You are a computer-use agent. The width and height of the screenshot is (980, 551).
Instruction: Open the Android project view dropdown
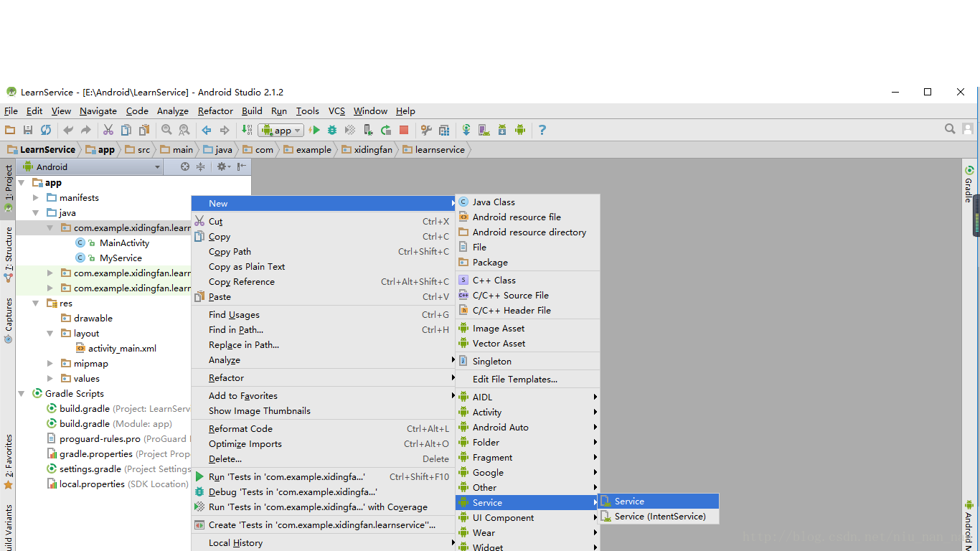click(x=91, y=166)
